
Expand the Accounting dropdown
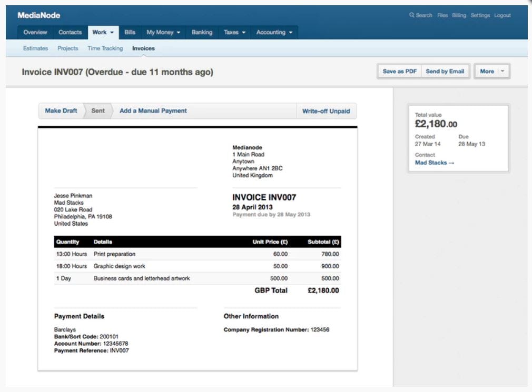pos(274,32)
